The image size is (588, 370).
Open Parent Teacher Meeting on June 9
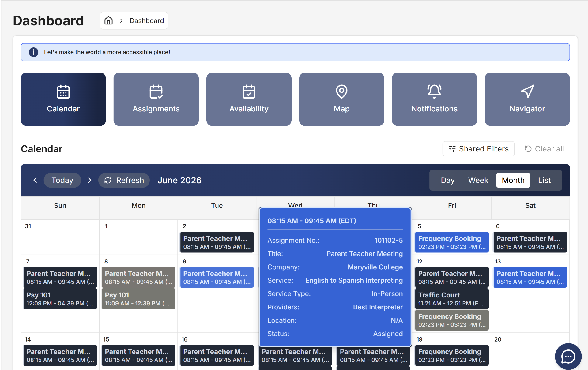(217, 277)
